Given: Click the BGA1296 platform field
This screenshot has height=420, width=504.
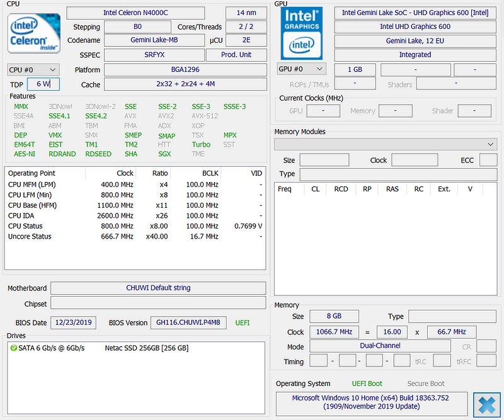Looking at the screenshot, I should [185, 70].
